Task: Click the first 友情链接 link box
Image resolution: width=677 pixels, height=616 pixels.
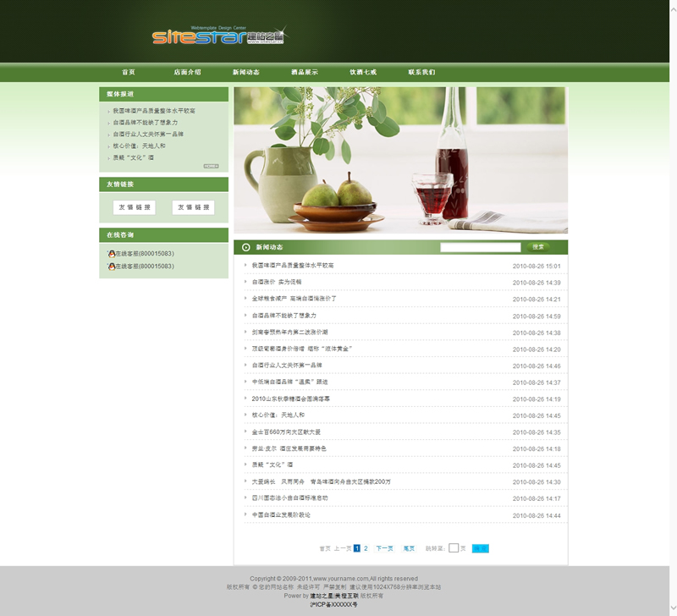Action: tap(135, 207)
